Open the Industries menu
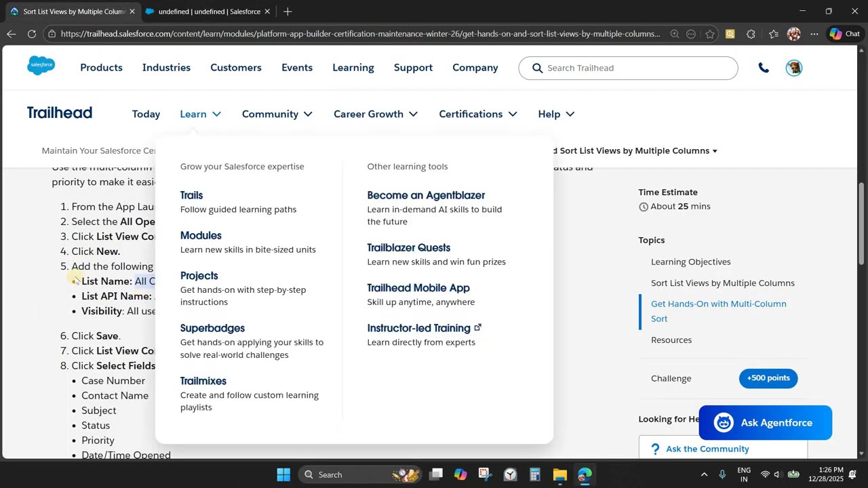The height and width of the screenshot is (488, 868). tap(166, 68)
